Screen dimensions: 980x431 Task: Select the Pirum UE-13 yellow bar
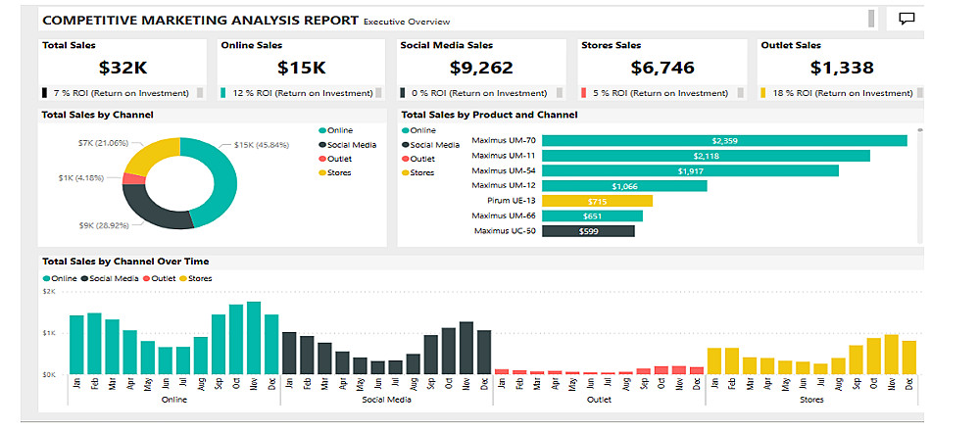(597, 201)
